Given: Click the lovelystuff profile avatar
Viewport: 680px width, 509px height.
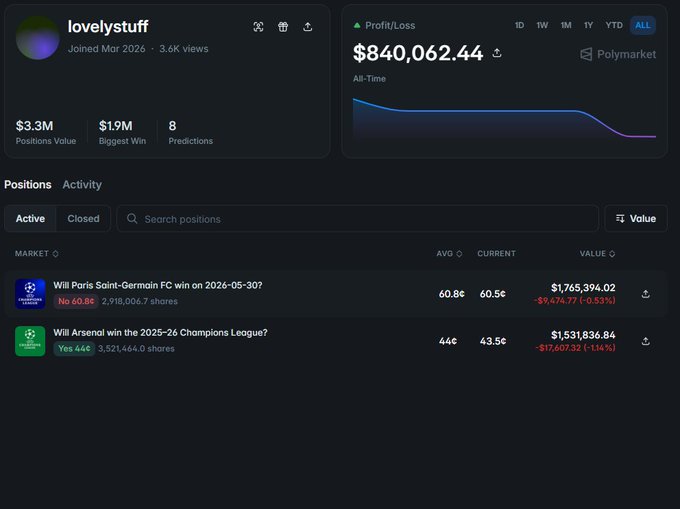Looking at the screenshot, I should (37, 37).
